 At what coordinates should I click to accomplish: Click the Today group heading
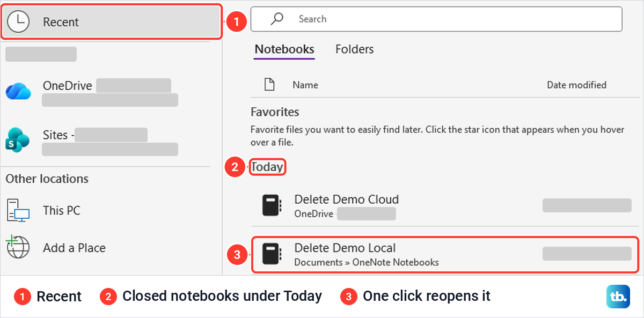(x=267, y=167)
